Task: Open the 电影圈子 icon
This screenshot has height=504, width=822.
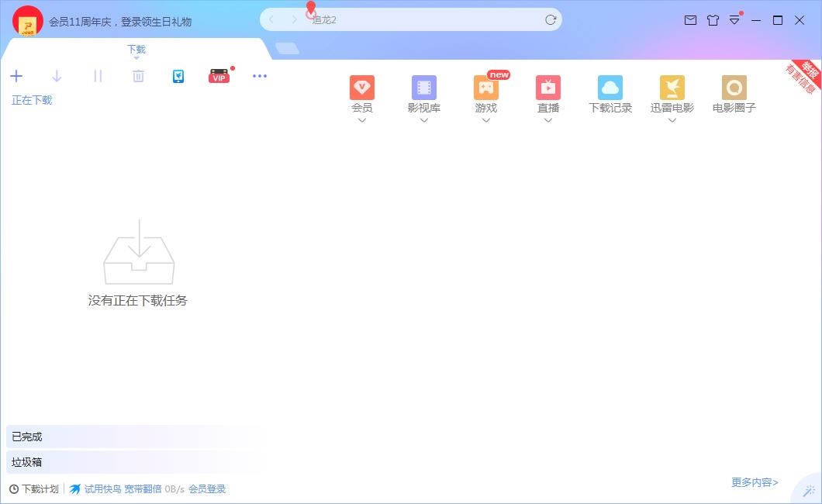Action: pos(734,89)
